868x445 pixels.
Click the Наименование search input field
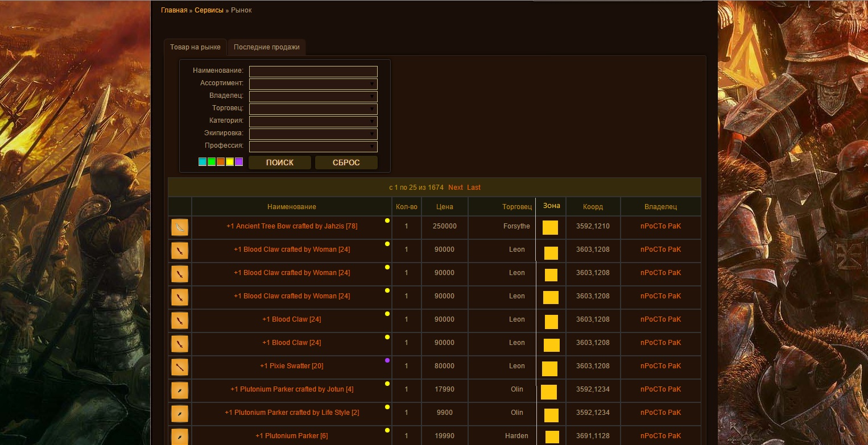coord(313,72)
